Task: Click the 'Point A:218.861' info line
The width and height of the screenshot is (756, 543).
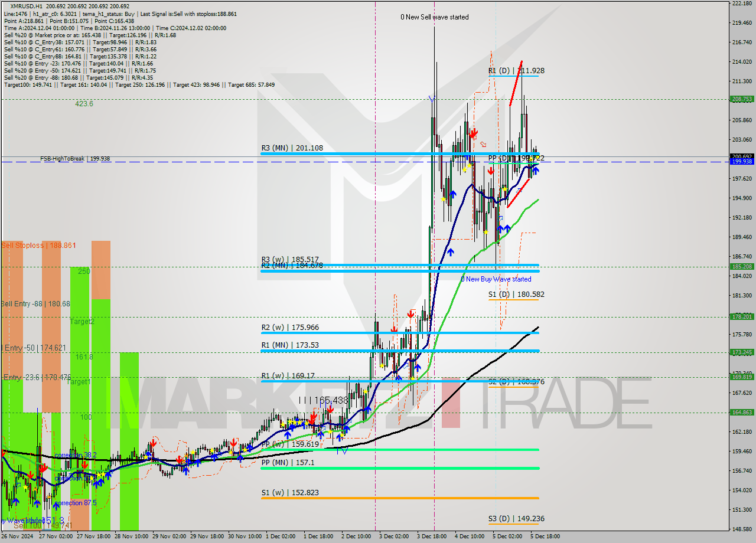Action: coord(69,21)
